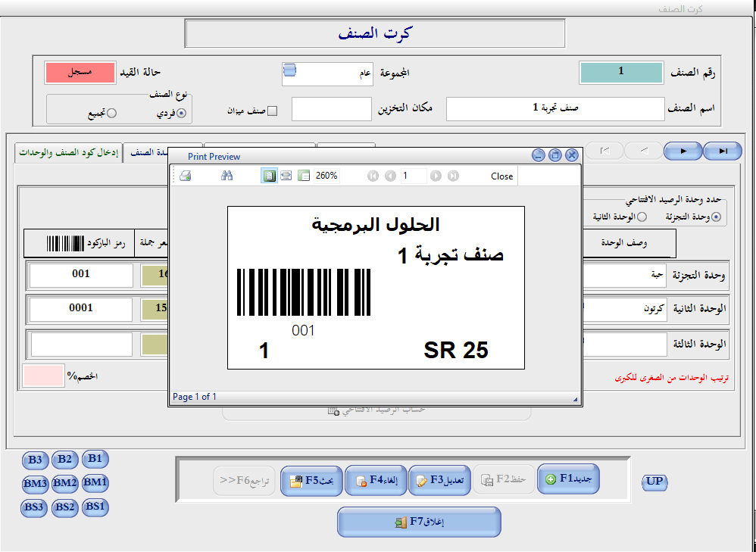The width and height of the screenshot is (756, 552).
Task: Click the تعديل F3 edit button
Action: 439,480
